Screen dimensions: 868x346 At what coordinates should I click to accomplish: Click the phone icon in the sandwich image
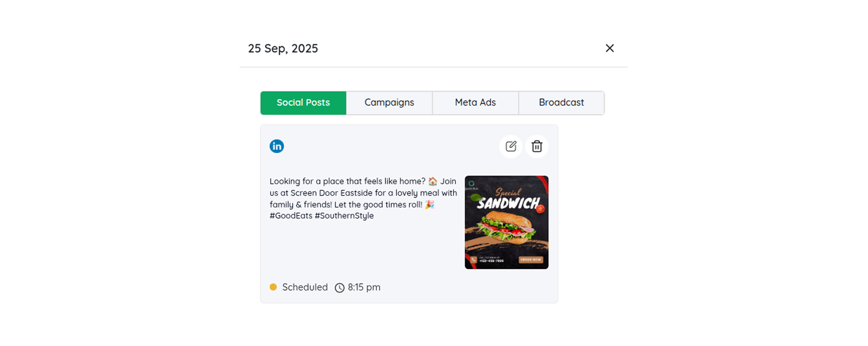[x=473, y=260]
